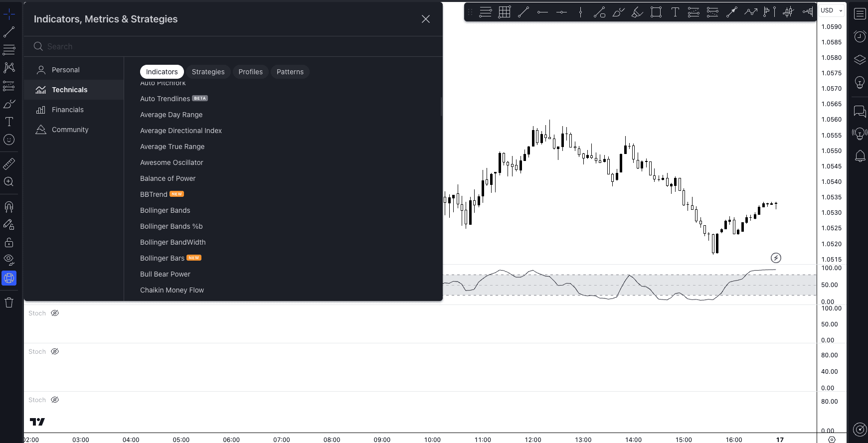Select the Personal category
868x443 pixels.
click(74, 70)
